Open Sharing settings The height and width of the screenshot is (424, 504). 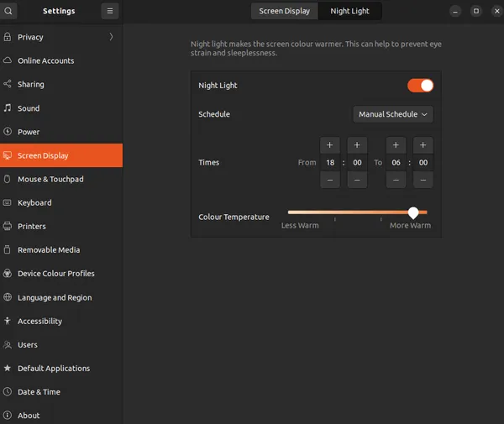point(61,84)
